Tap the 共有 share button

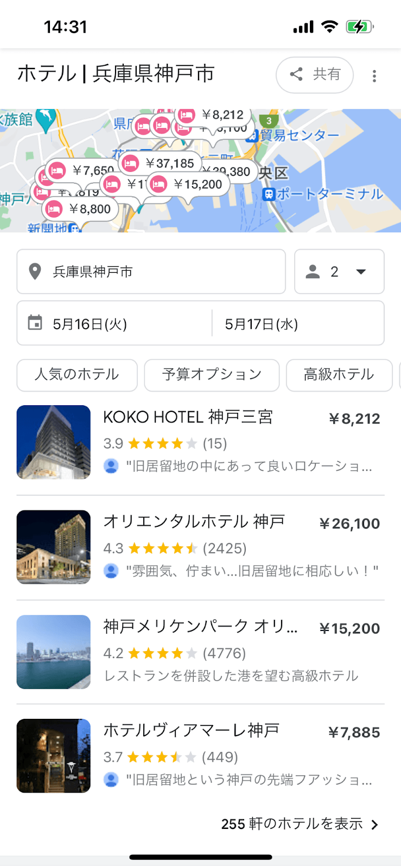click(315, 75)
